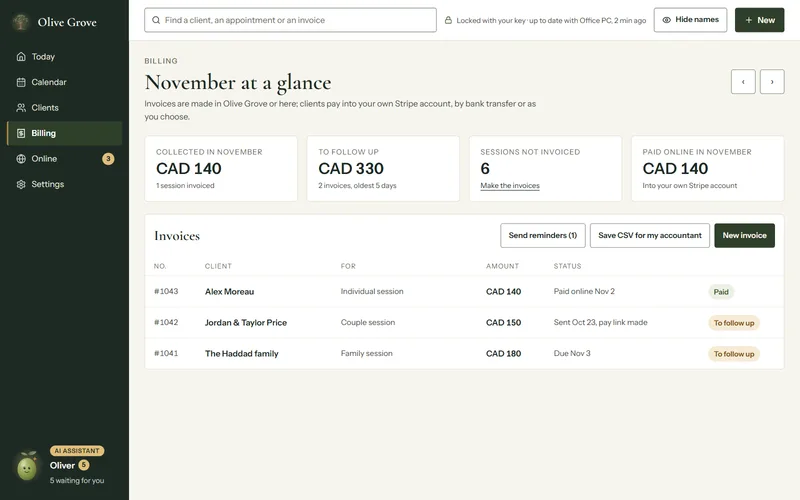The image size is (800, 500).
Task: Click Individual session text
Action: pos(371,291)
